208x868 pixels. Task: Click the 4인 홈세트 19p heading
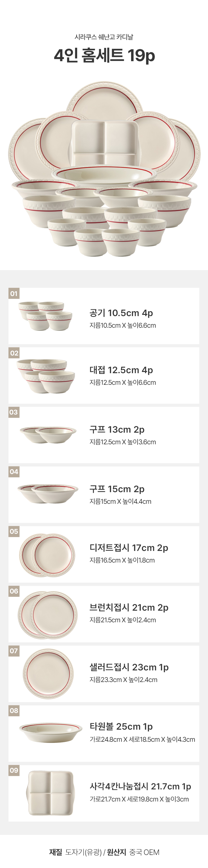[x=104, y=55]
